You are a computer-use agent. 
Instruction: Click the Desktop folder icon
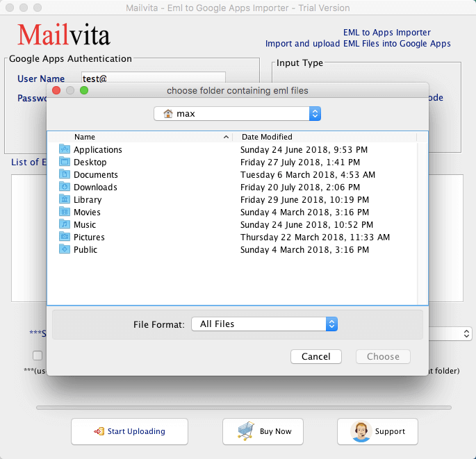click(x=65, y=161)
